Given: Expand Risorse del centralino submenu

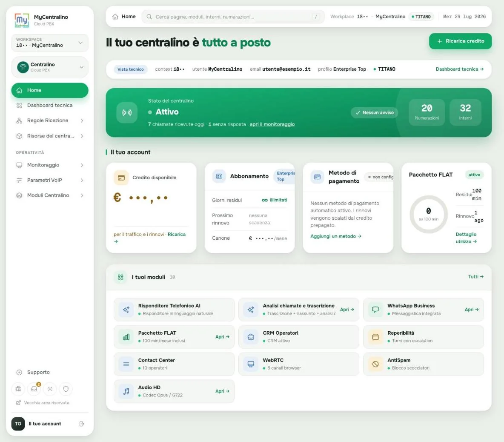Looking at the screenshot, I should tap(50, 136).
